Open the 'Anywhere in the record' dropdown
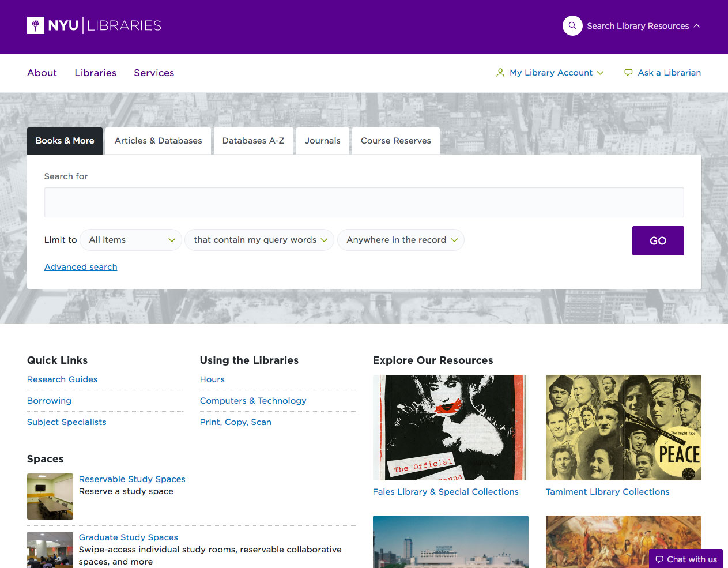Image resolution: width=728 pixels, height=568 pixels. (x=401, y=240)
